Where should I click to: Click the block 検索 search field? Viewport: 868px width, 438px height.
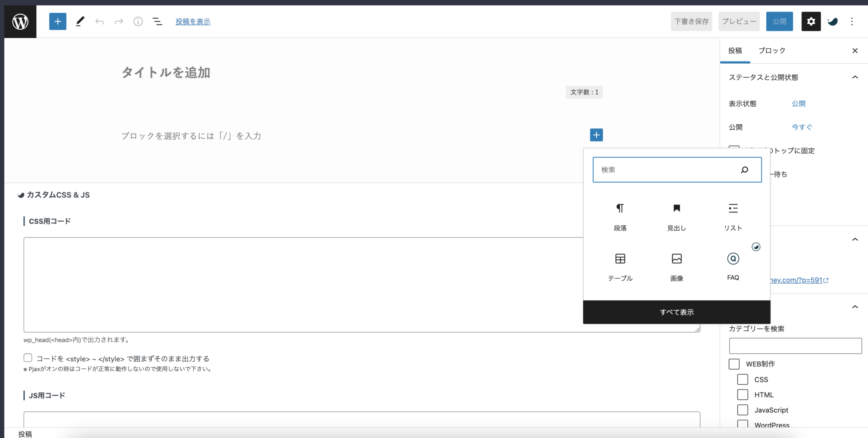coord(668,170)
